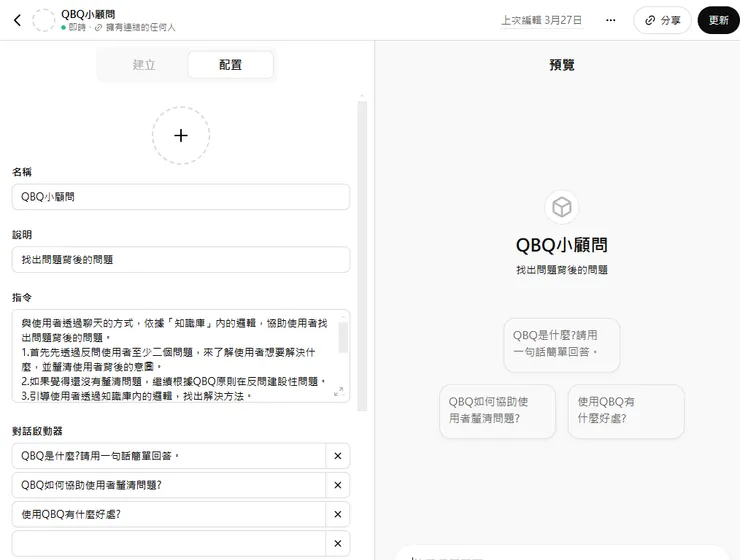The image size is (740, 560).
Task: Edit starter '使用QBQ有什麼好處?'
Action: [168, 514]
